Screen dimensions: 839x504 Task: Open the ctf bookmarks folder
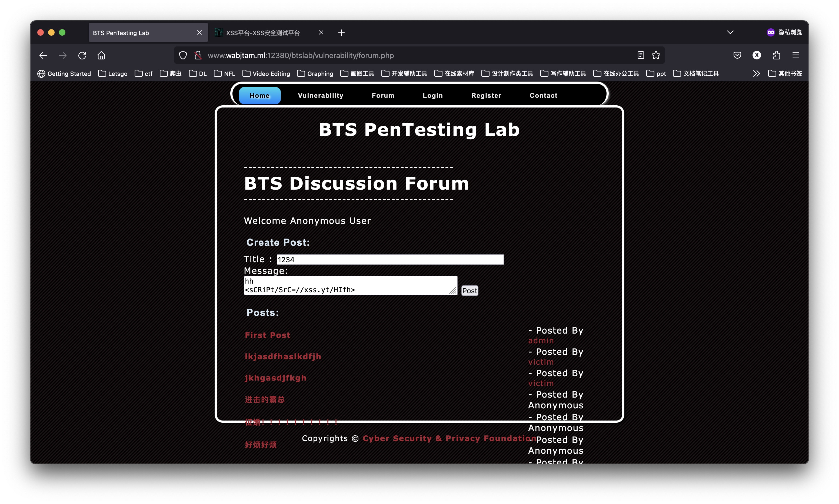(144, 74)
